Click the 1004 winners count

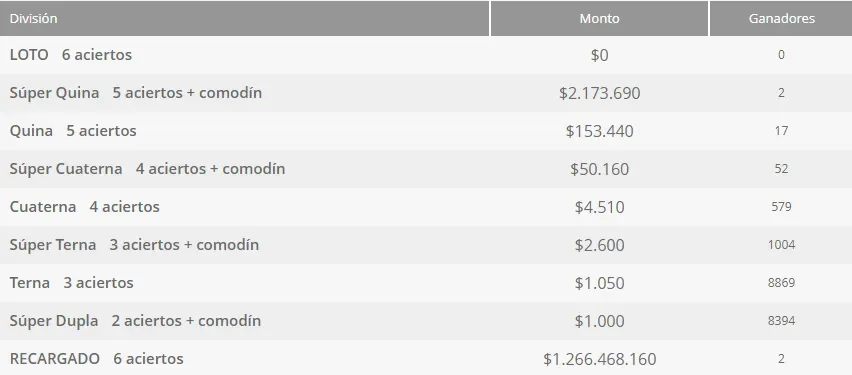[781, 245]
